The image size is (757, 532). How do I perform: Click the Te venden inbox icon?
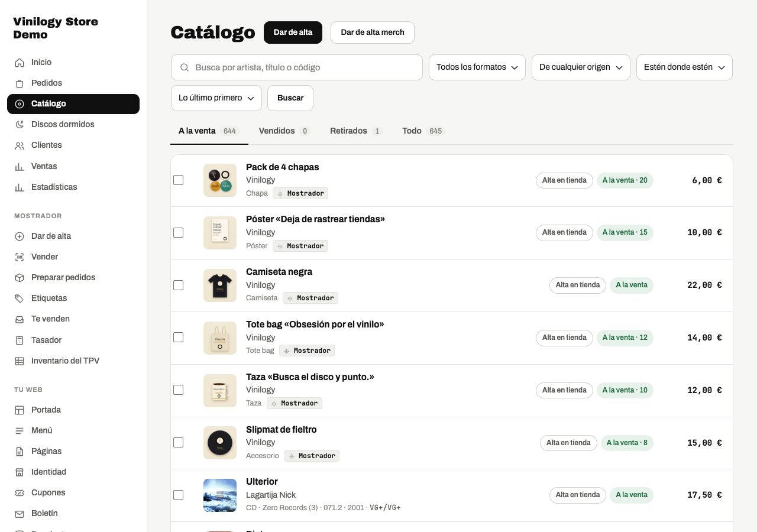coord(20,319)
